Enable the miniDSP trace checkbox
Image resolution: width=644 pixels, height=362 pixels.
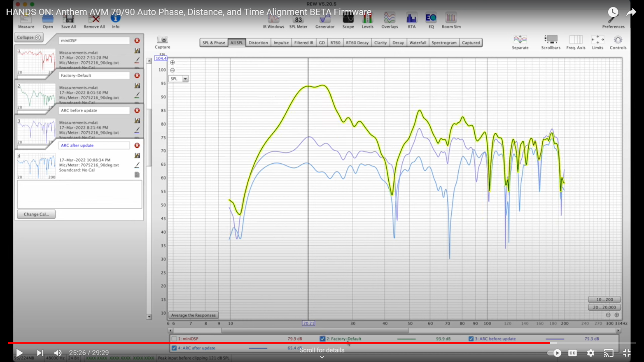pyautogui.click(x=174, y=339)
